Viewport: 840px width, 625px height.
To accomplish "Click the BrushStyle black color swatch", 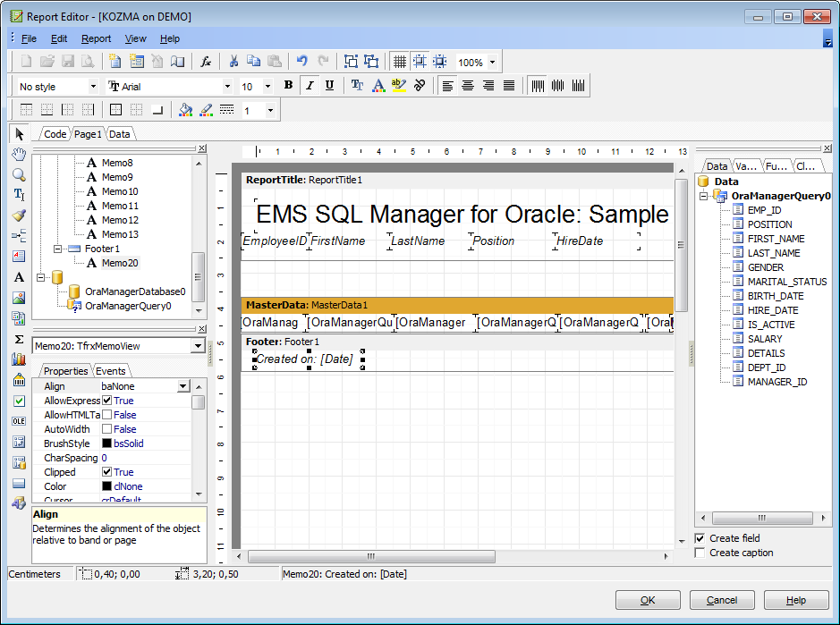I will (106, 443).
